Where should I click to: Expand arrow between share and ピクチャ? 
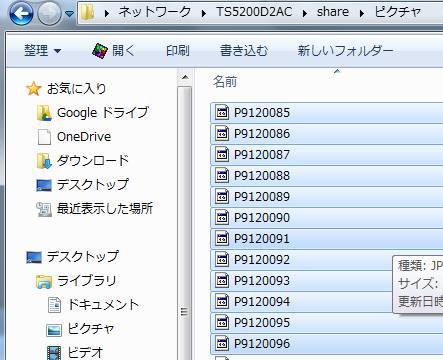point(362,13)
